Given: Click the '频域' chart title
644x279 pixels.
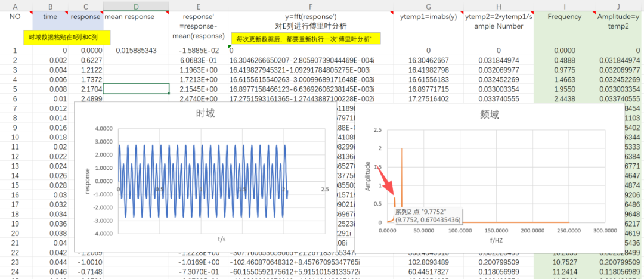Looking at the screenshot, I should [489, 114].
